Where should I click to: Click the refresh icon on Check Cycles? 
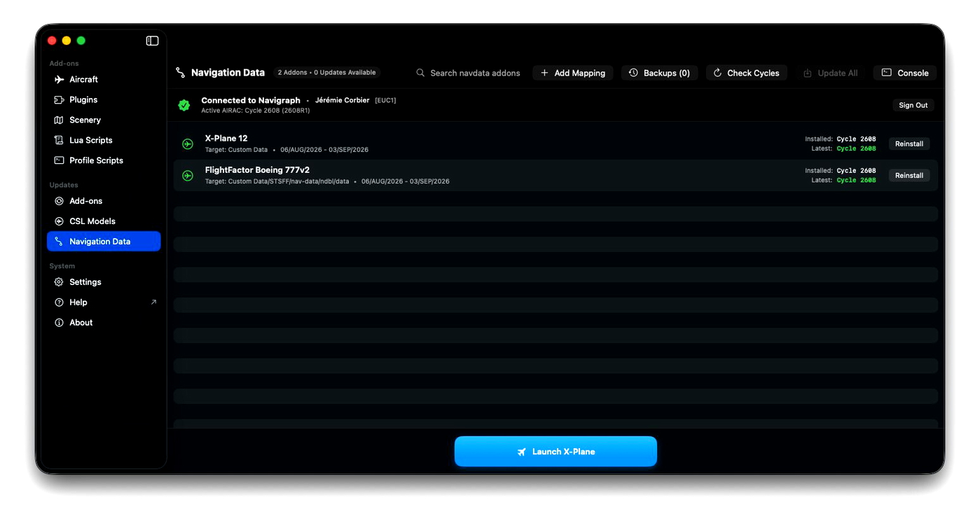[717, 73]
